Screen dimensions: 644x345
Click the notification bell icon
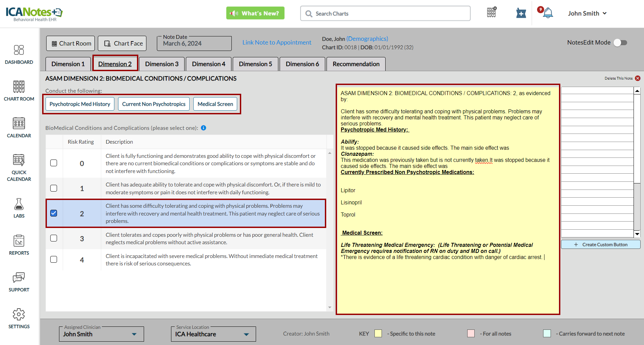pyautogui.click(x=548, y=13)
